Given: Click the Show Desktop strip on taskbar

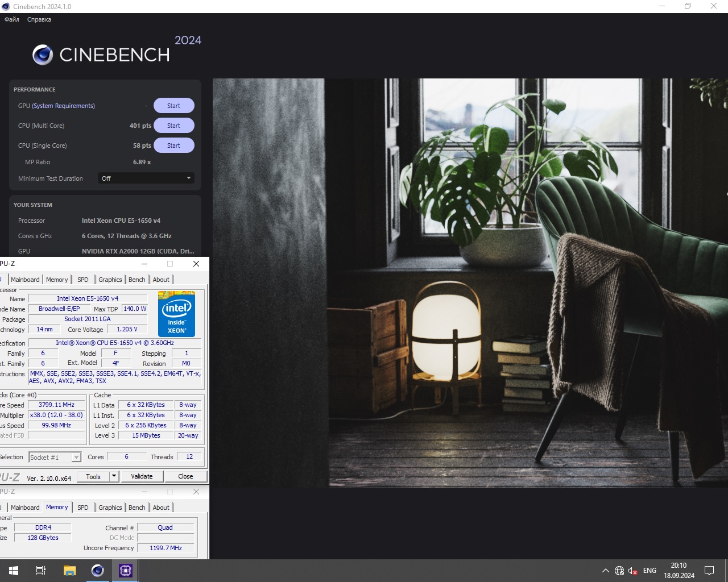Looking at the screenshot, I should pos(726,571).
